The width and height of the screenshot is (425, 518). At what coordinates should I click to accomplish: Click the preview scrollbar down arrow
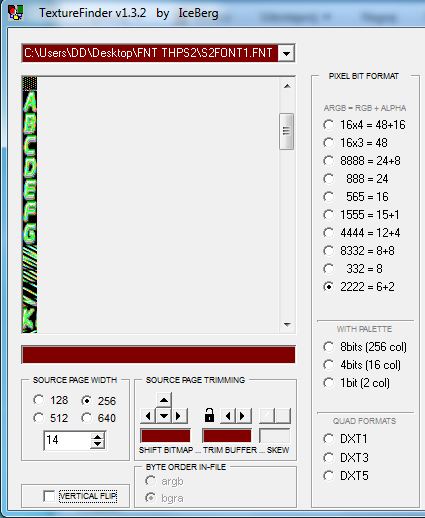coord(287,324)
